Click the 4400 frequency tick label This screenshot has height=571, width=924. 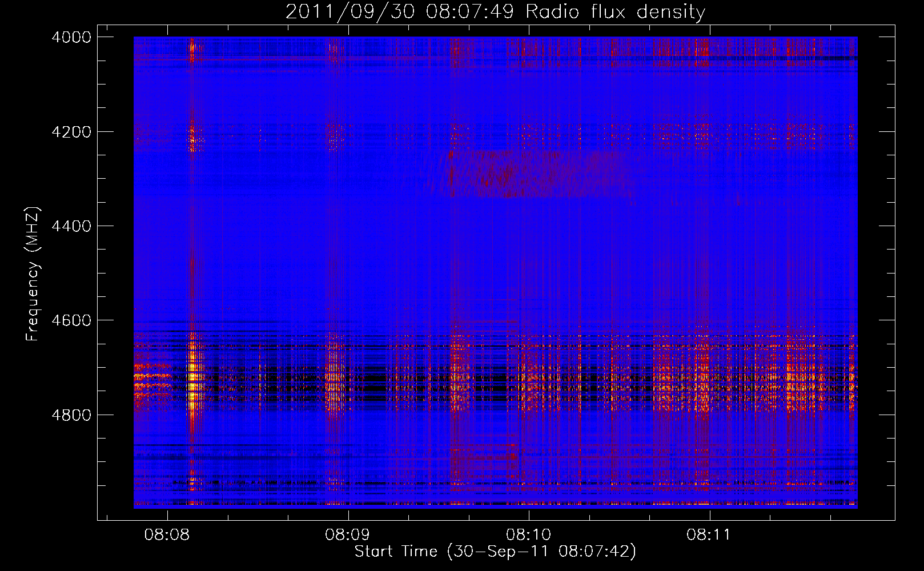(x=71, y=226)
